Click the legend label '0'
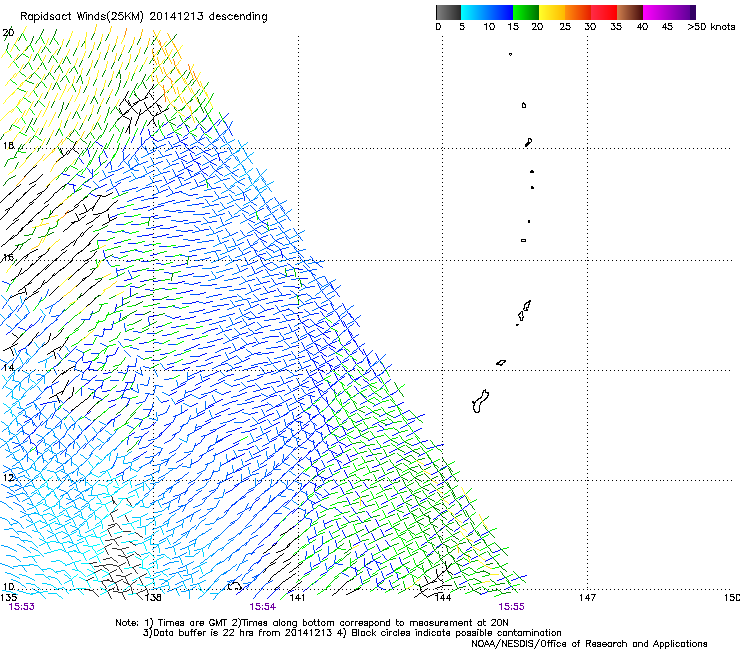 pos(438,27)
